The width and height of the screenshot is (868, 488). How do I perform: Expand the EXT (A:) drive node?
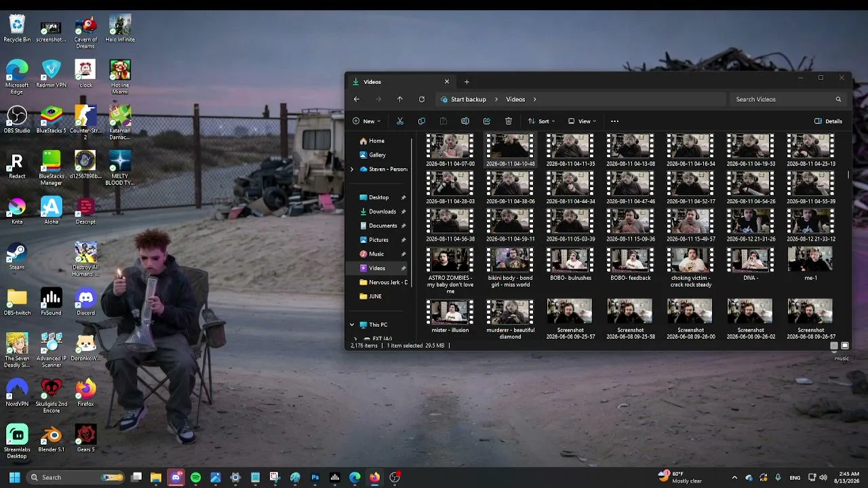click(x=356, y=338)
